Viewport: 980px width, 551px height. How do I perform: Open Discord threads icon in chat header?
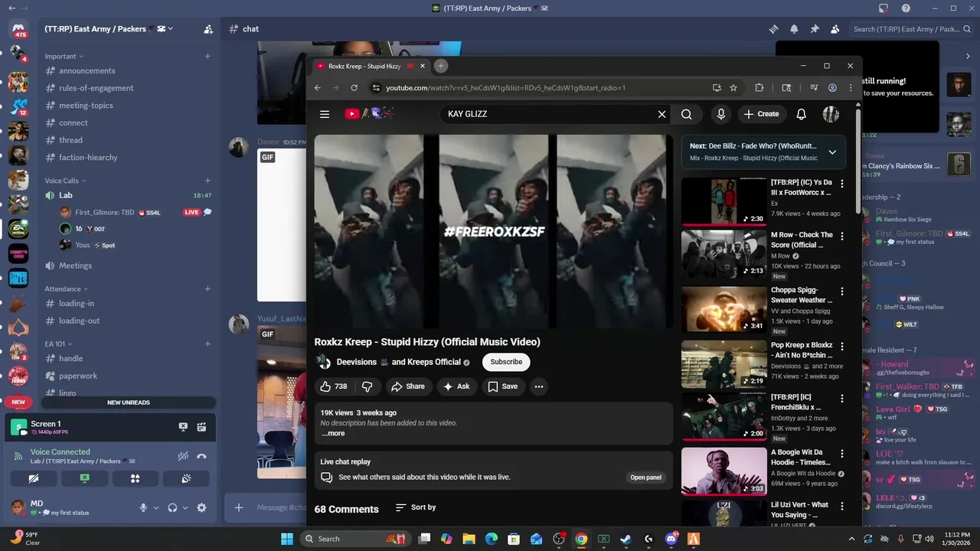774,29
